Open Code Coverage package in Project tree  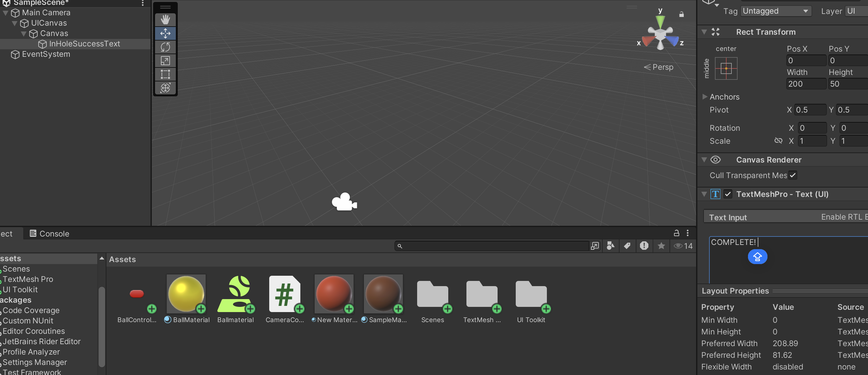31,310
